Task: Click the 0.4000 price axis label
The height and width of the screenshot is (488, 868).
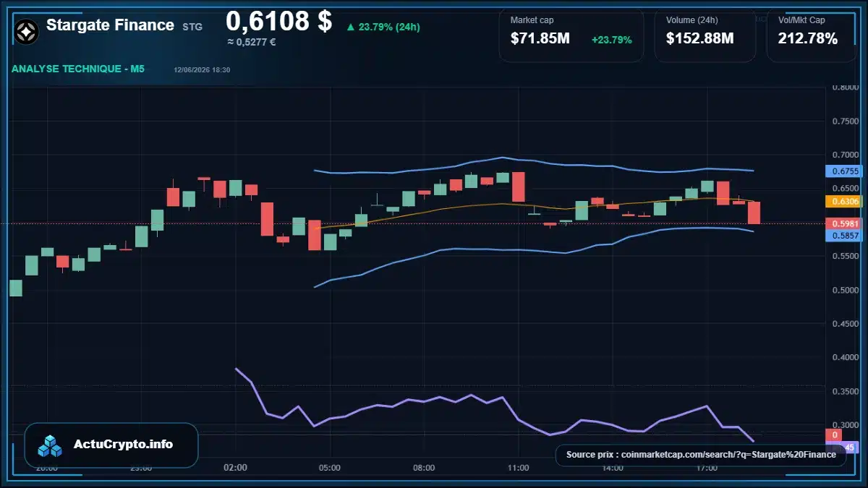Action: (x=846, y=357)
